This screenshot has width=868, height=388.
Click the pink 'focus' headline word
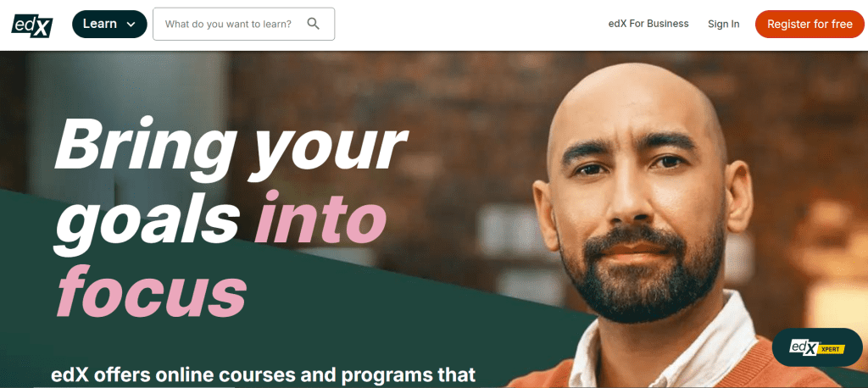pyautogui.click(x=152, y=290)
